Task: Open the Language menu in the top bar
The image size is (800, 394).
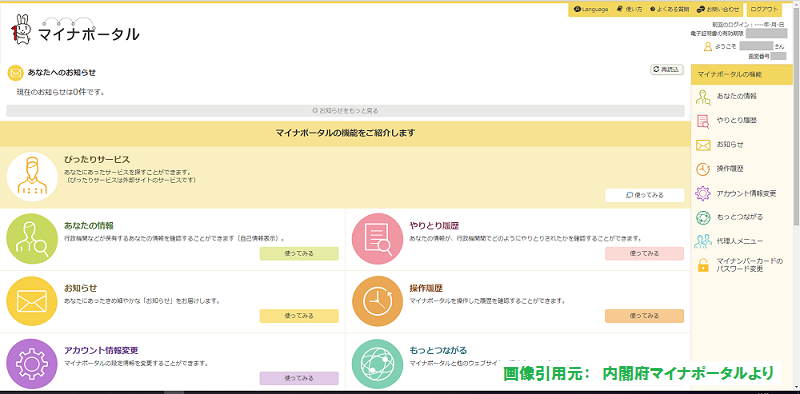Action: tap(591, 10)
